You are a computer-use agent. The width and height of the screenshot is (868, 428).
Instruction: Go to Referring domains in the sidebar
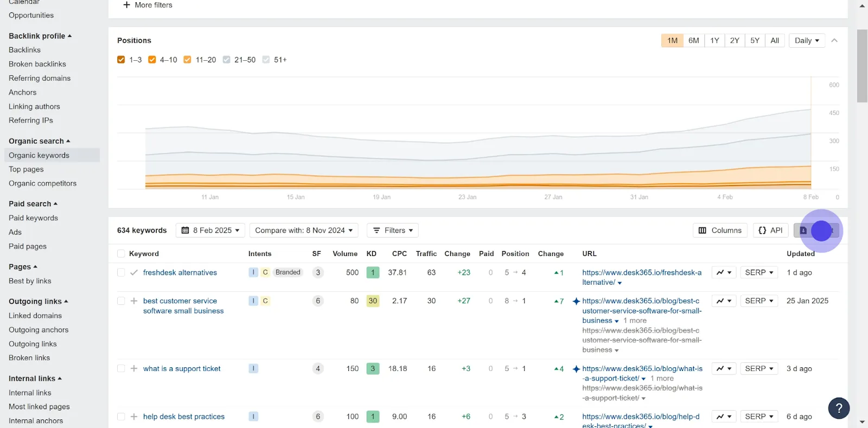pos(40,78)
